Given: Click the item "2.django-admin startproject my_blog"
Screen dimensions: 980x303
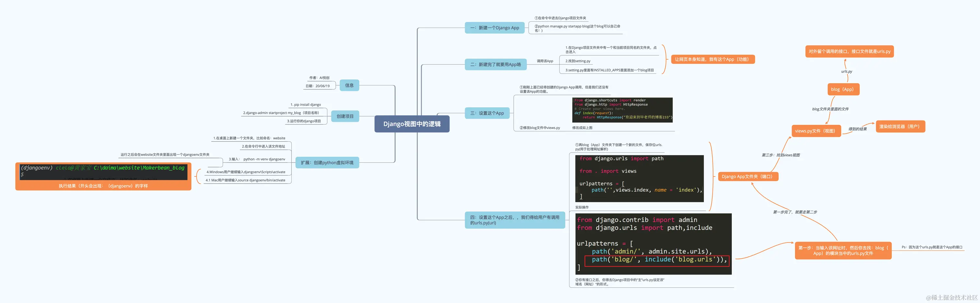Looking at the screenshot, I should 281,113.
